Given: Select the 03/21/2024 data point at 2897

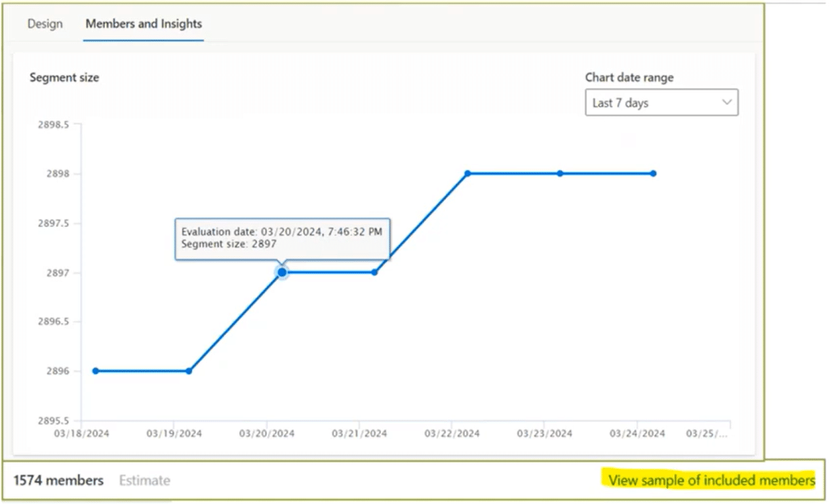Looking at the screenshot, I should click(x=374, y=272).
